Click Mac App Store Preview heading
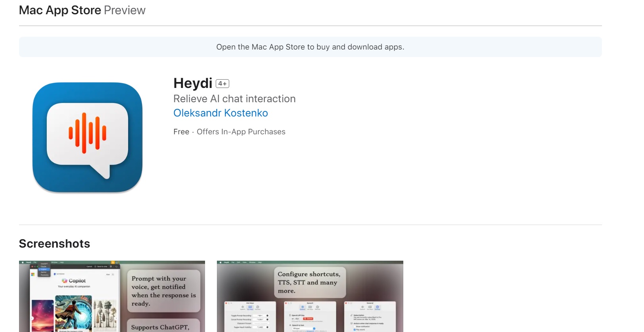This screenshot has width=644, height=332. click(x=82, y=10)
